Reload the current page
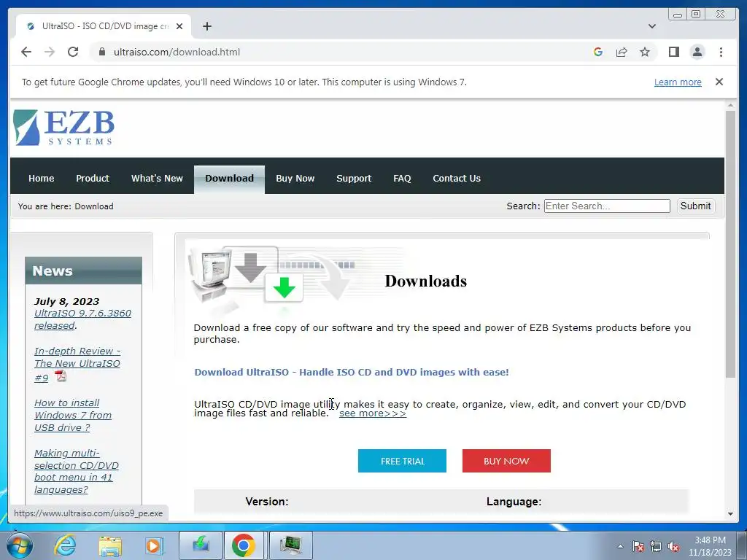Viewport: 747px width, 560px height. tap(73, 52)
